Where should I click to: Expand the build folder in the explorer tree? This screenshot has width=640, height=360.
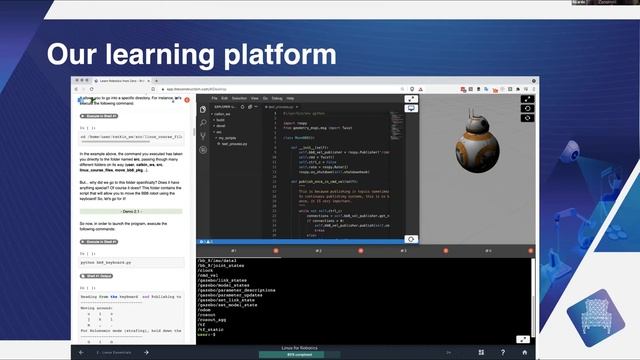220,120
